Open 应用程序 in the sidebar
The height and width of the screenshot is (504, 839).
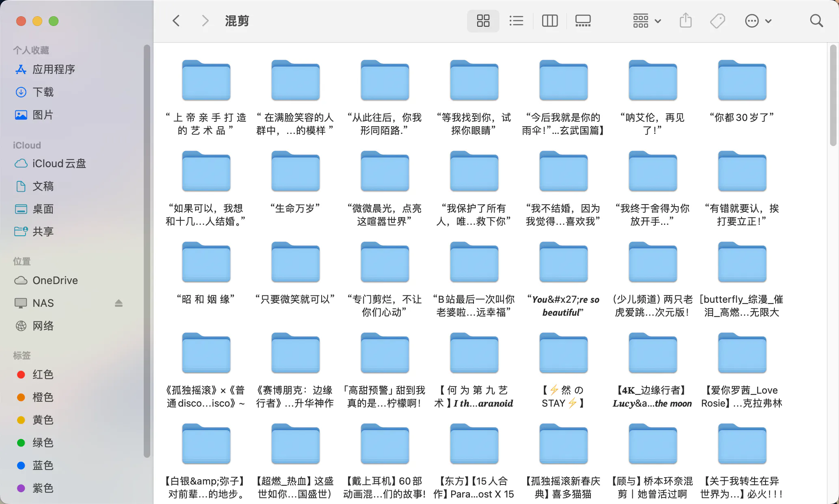coord(54,69)
